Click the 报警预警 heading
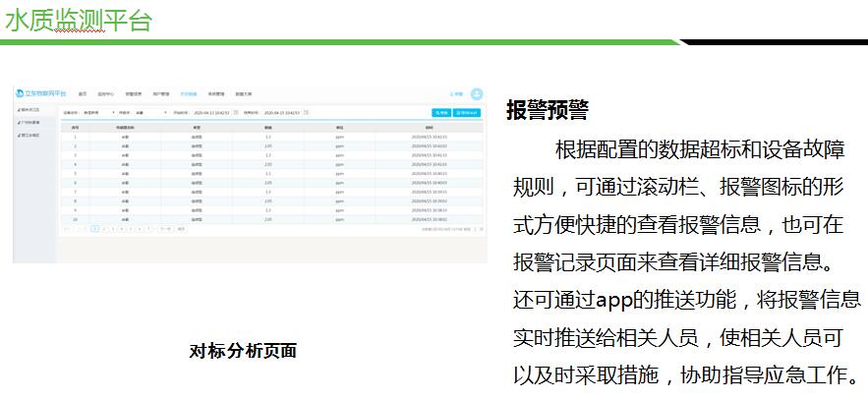The height and width of the screenshot is (401, 868). [x=547, y=110]
